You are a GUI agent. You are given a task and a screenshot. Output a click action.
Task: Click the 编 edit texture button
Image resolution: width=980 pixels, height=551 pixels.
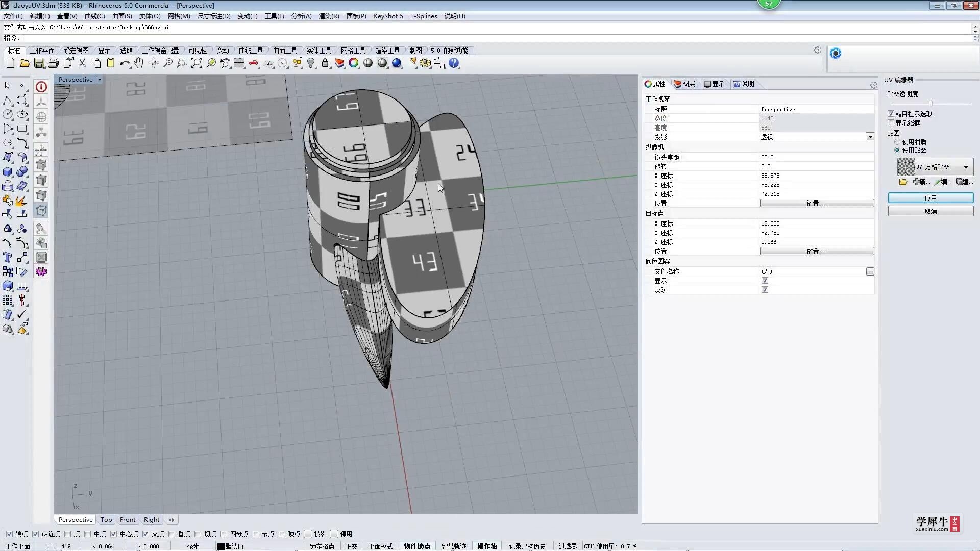point(941,182)
